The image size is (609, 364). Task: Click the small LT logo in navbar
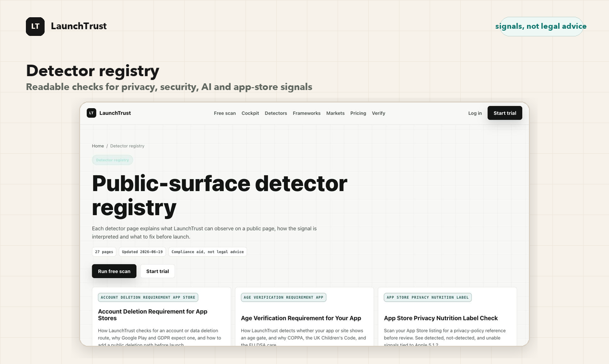click(x=91, y=113)
